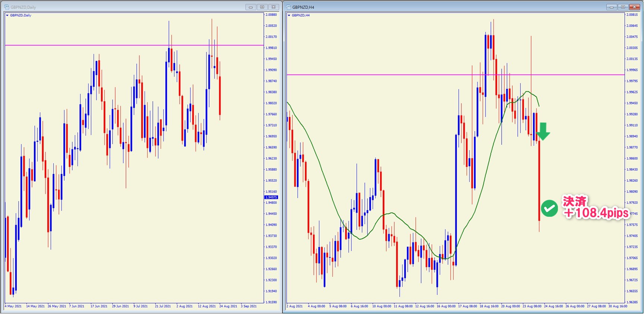Select the GBPNZD,H4 window title text
Image resolution: width=644 pixels, height=314 pixels.
pyautogui.click(x=303, y=7)
